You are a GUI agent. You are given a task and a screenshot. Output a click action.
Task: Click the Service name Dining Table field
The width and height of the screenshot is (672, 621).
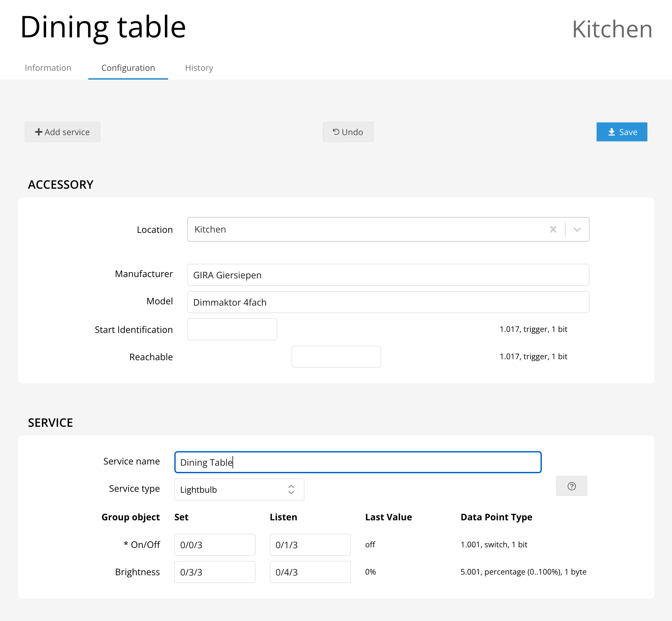click(x=358, y=462)
